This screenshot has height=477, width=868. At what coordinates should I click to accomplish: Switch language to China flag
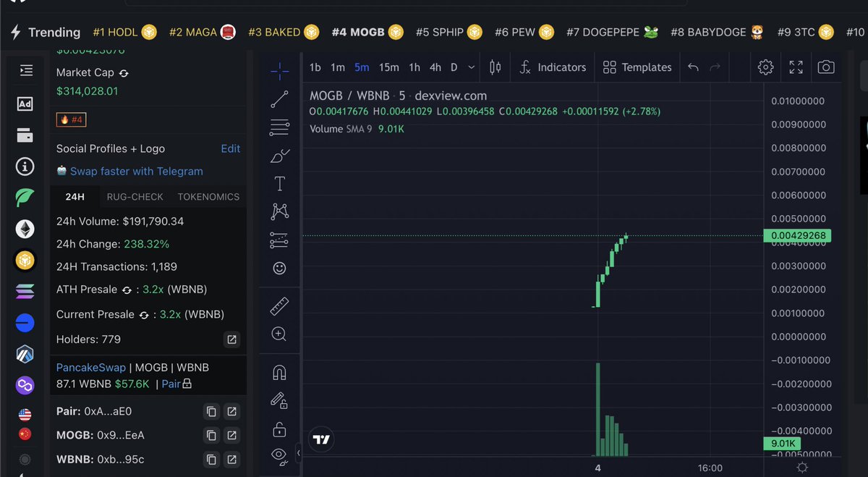point(25,434)
